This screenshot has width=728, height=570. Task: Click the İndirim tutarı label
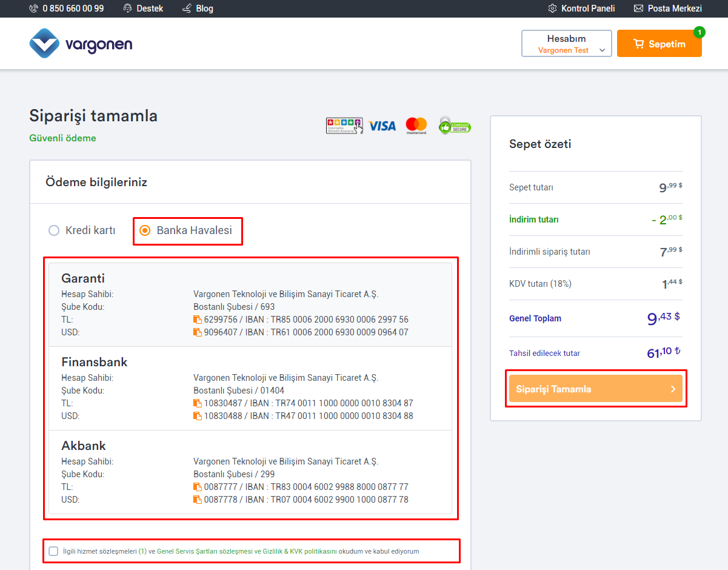(534, 220)
